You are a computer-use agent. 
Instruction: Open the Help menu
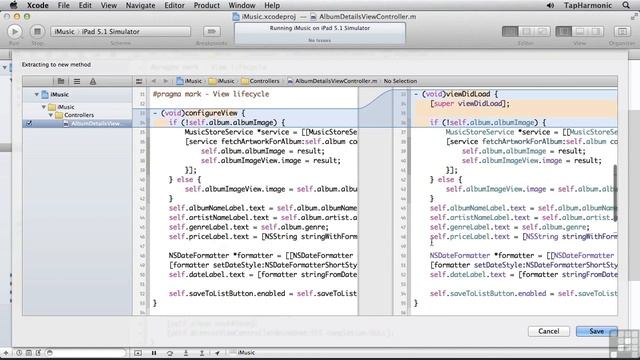click(x=272, y=5)
